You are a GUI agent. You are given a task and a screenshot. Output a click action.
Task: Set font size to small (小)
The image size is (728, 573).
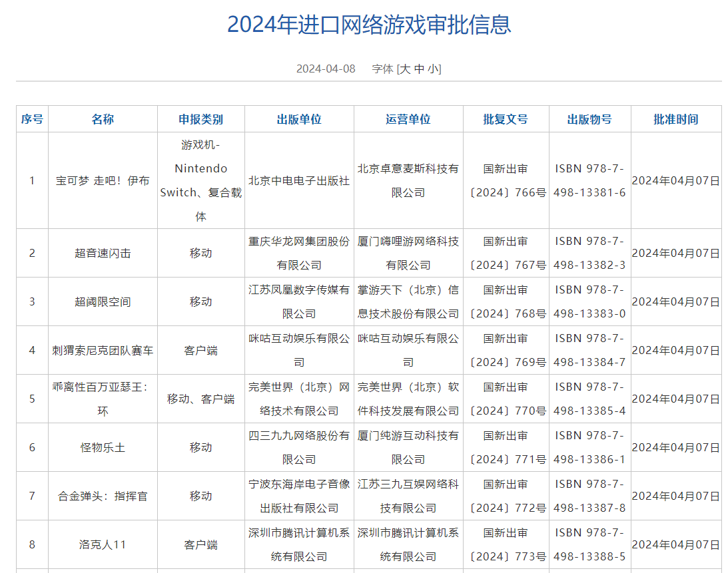433,69
